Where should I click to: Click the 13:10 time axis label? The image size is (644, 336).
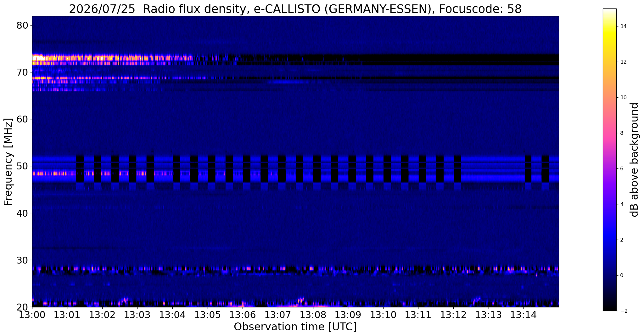pos(383,315)
